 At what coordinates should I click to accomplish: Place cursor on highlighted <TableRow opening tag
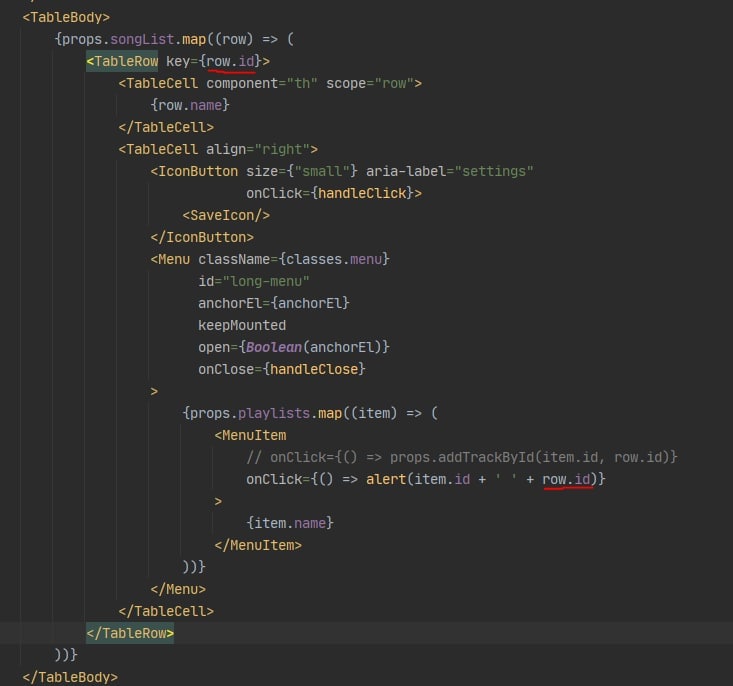tap(122, 61)
